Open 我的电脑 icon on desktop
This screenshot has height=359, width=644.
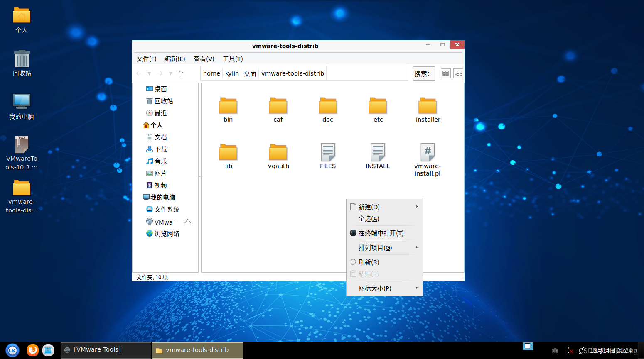click(x=22, y=107)
